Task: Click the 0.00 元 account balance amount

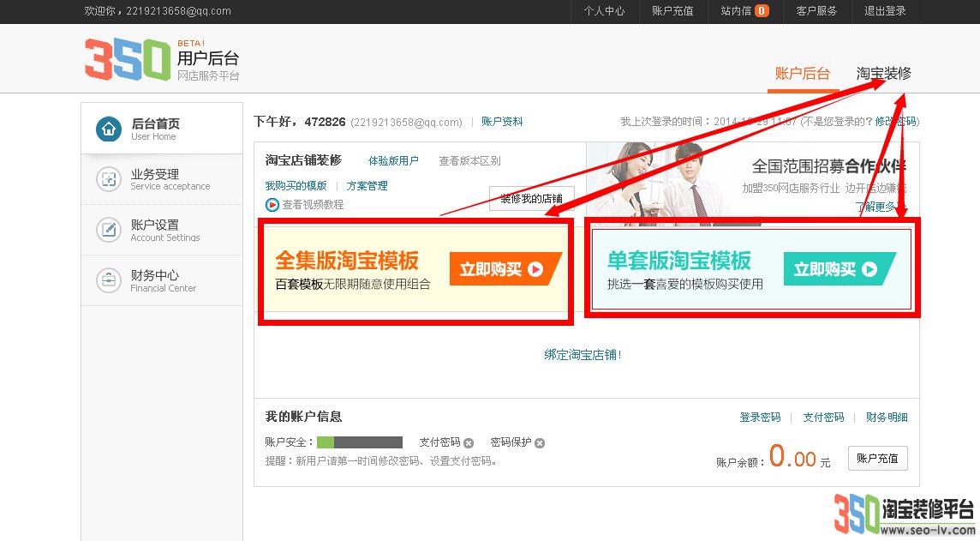Action: 800,457
